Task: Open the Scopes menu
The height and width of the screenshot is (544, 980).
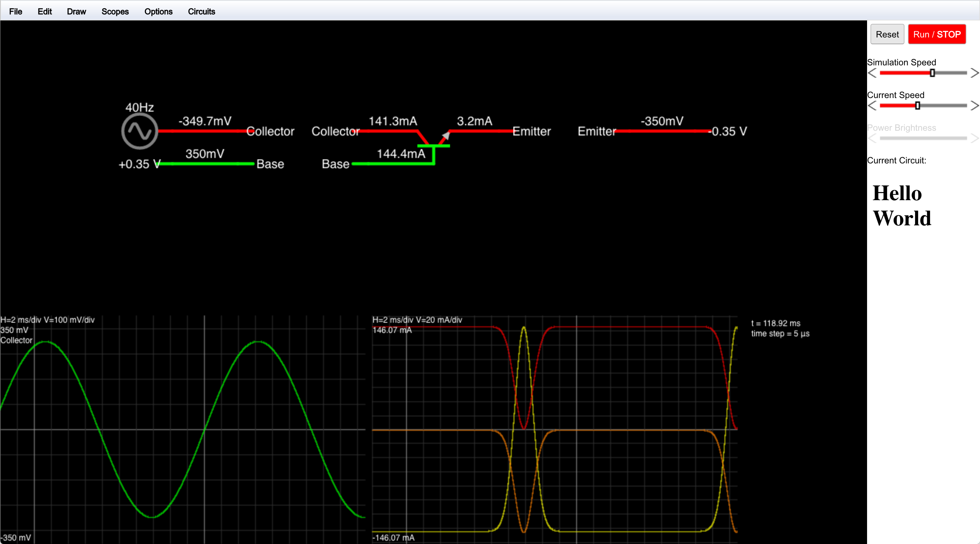Action: tap(115, 12)
